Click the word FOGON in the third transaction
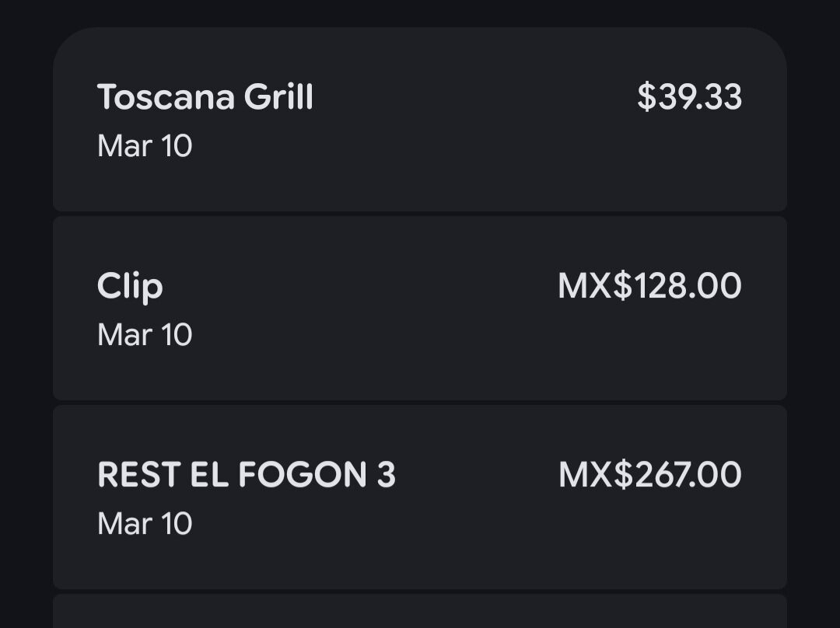The height and width of the screenshot is (628, 840). tap(302, 475)
